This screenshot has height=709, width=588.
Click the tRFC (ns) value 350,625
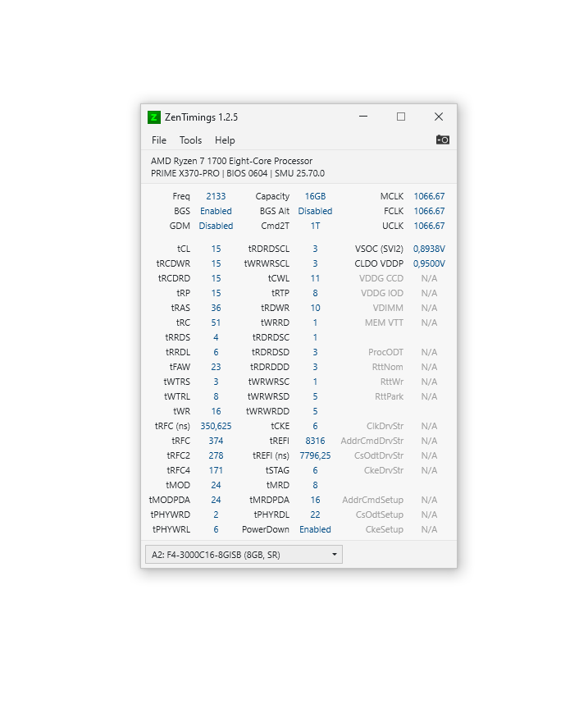click(x=216, y=426)
